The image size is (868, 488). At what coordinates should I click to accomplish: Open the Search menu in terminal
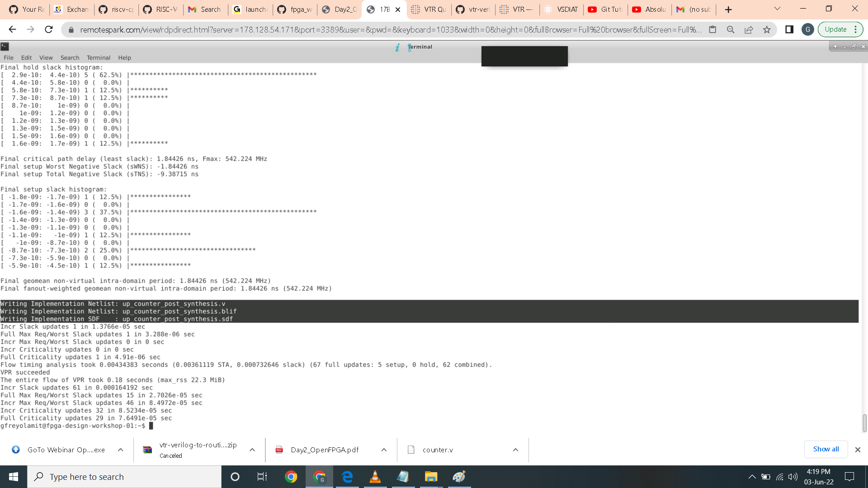[x=70, y=57]
